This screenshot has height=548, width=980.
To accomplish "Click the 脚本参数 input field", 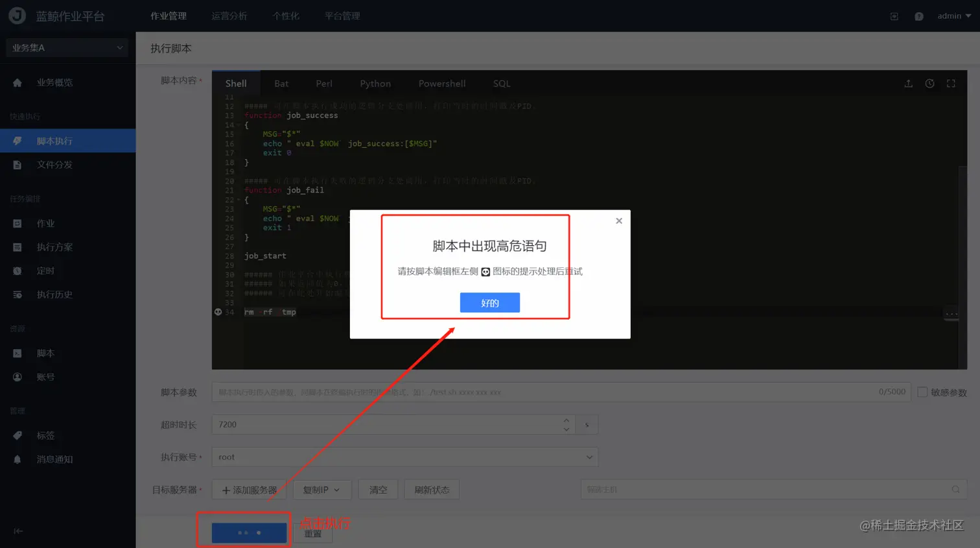I will tap(561, 392).
